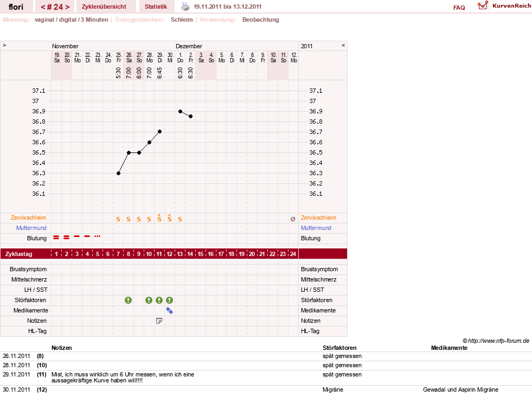Click the 26.11.2011 notes row date
The height and width of the screenshot is (409, 532).
click(16, 356)
